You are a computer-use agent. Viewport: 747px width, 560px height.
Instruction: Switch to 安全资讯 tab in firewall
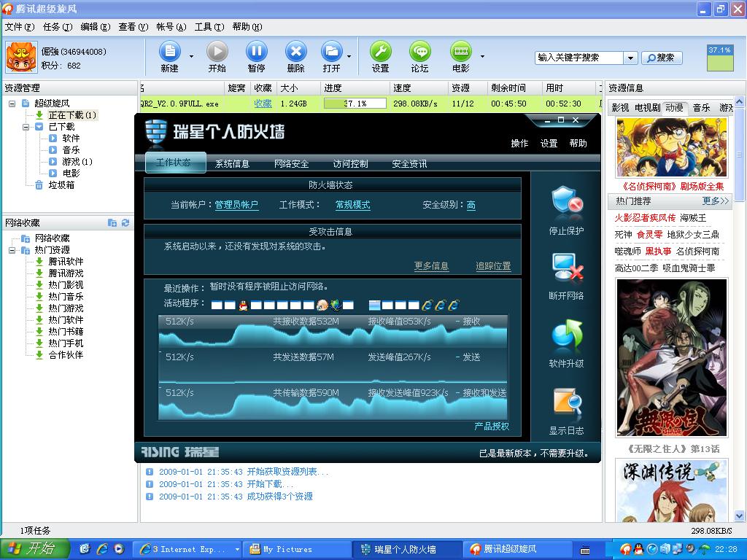pos(410,164)
